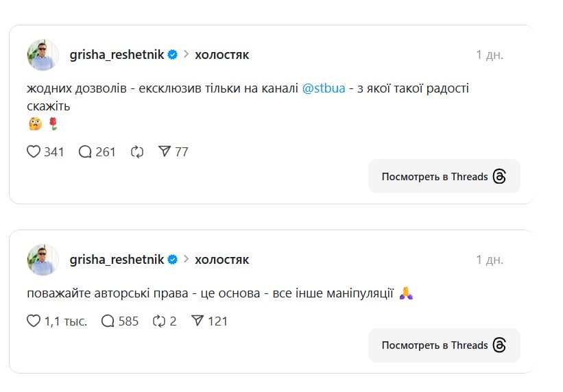The image size is (563, 392).
Task: Open the @stbua mention link
Action: [323, 88]
